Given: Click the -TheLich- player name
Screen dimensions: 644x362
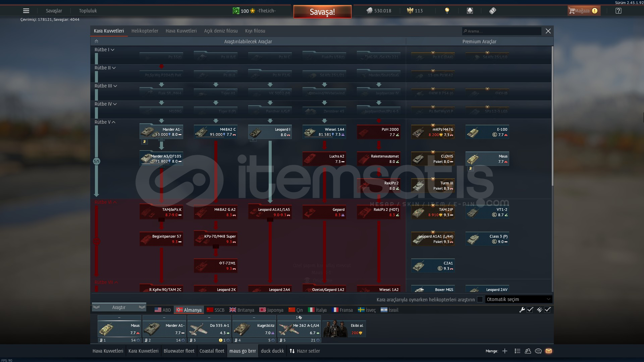Looking at the screenshot, I should (267, 11).
